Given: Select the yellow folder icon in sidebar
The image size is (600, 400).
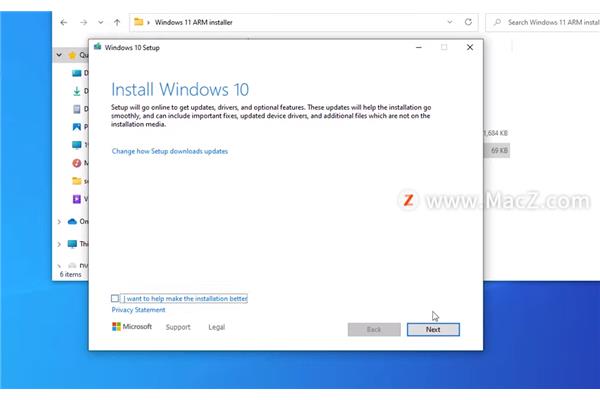Looking at the screenshot, I should click(x=77, y=181).
